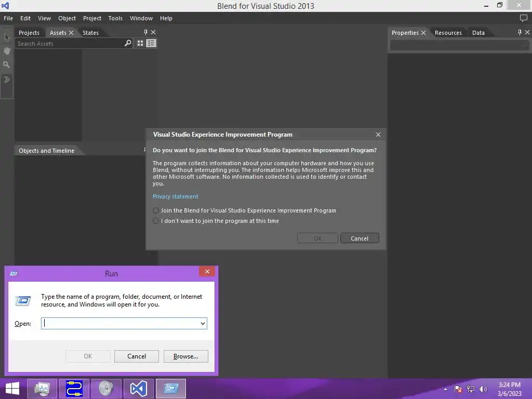Switch to the Projects tab
The image size is (532, 399).
click(x=29, y=33)
